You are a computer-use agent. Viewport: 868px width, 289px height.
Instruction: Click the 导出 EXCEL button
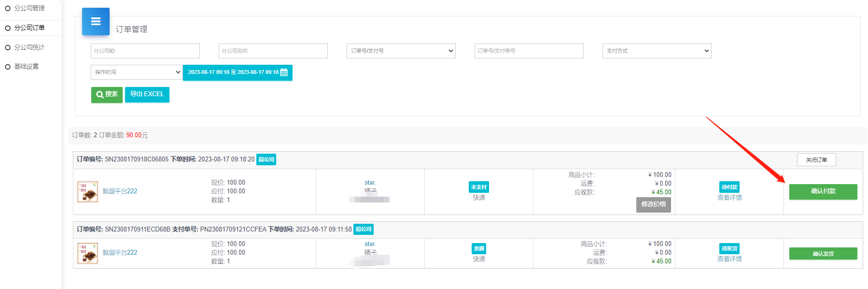click(147, 95)
